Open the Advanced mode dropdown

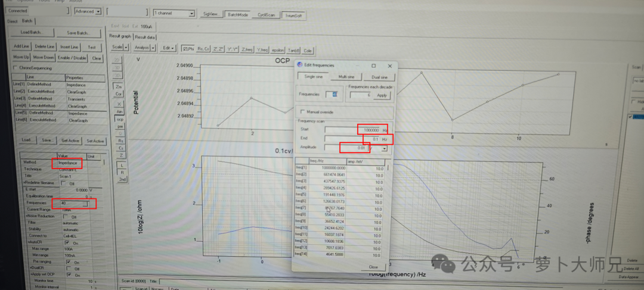(x=98, y=11)
